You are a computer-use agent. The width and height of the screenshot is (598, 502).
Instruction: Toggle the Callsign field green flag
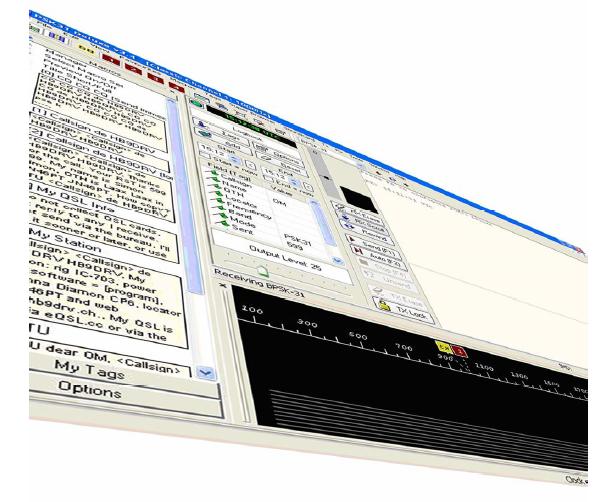click(x=214, y=174)
